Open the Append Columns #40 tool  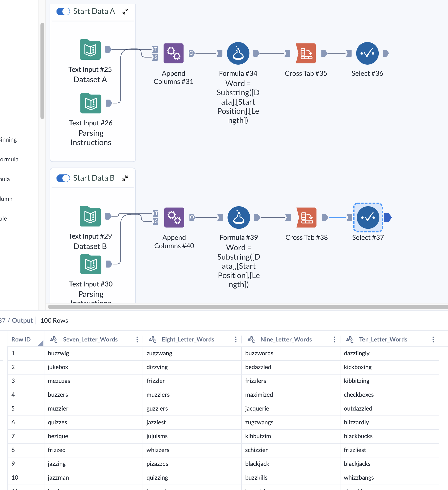pos(174,218)
